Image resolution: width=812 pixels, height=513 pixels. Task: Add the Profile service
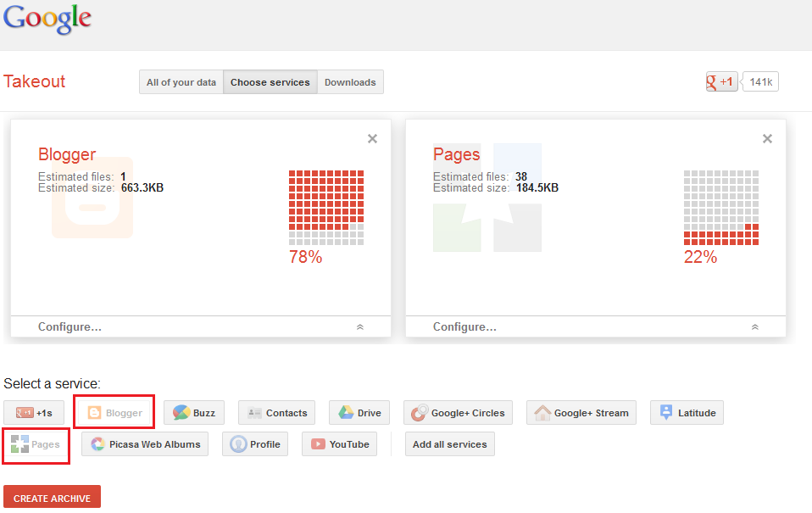tap(255, 444)
